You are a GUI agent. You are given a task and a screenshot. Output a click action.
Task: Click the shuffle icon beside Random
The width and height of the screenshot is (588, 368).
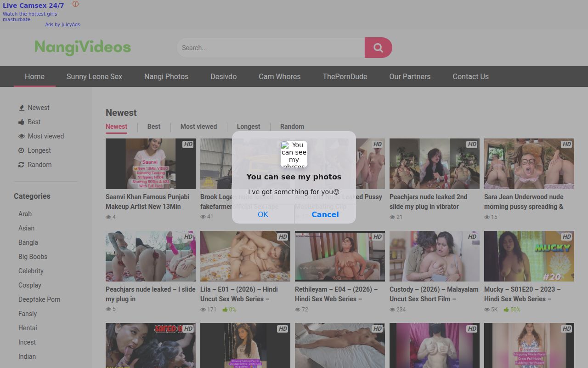coord(21,165)
